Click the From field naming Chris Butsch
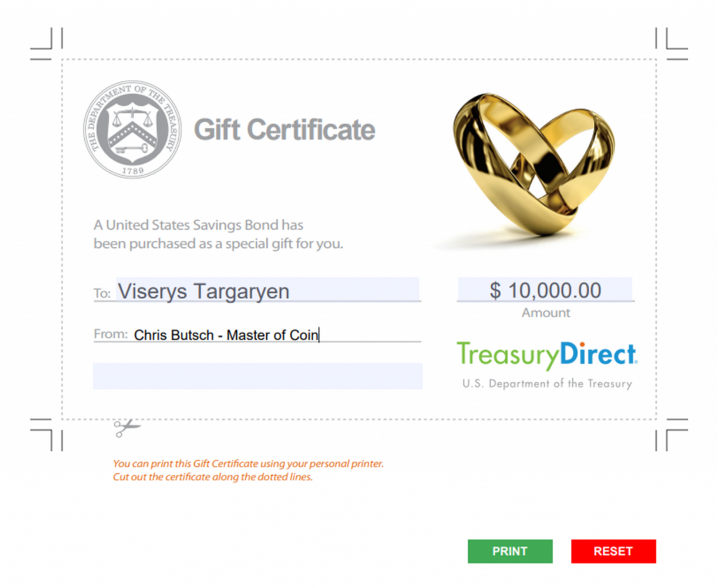 click(x=275, y=335)
